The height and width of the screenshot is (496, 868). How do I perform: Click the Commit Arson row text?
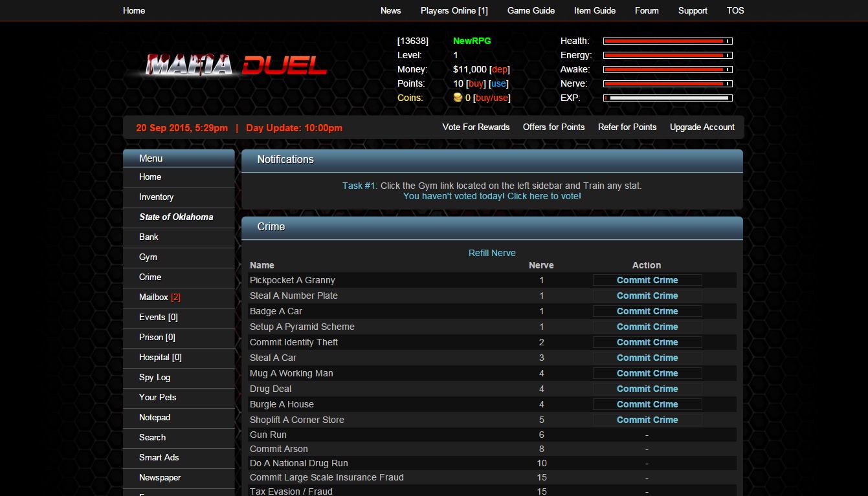279,449
